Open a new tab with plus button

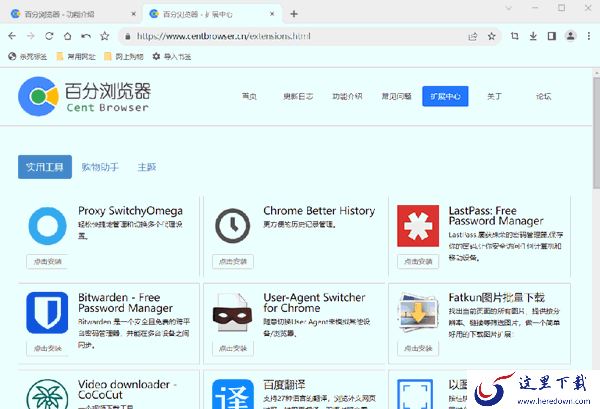pyautogui.click(x=294, y=14)
